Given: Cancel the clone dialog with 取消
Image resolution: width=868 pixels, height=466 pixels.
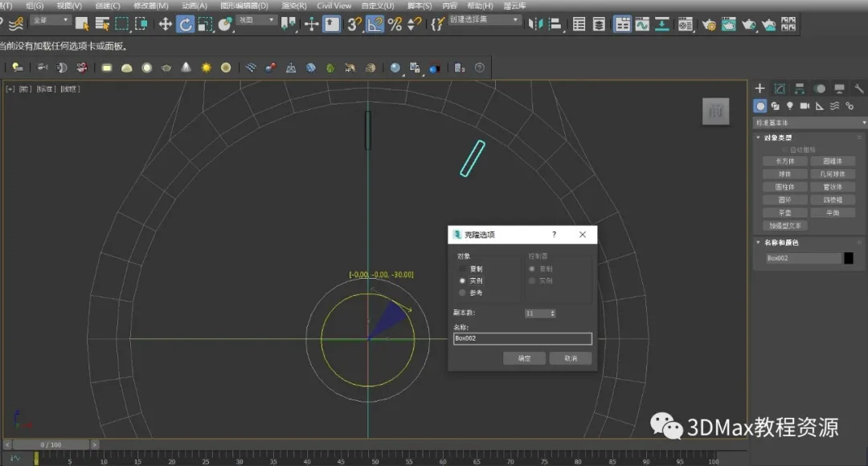Looking at the screenshot, I should pyautogui.click(x=571, y=358).
